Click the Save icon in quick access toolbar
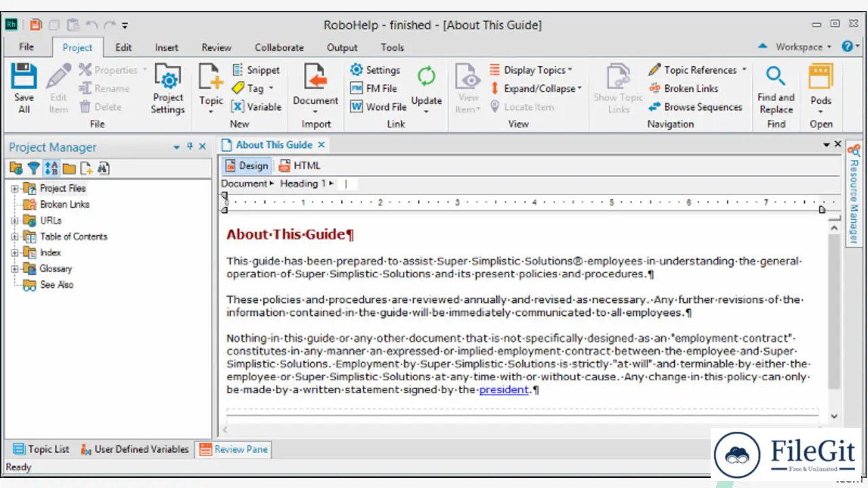This screenshot has height=488, width=868. [35, 25]
